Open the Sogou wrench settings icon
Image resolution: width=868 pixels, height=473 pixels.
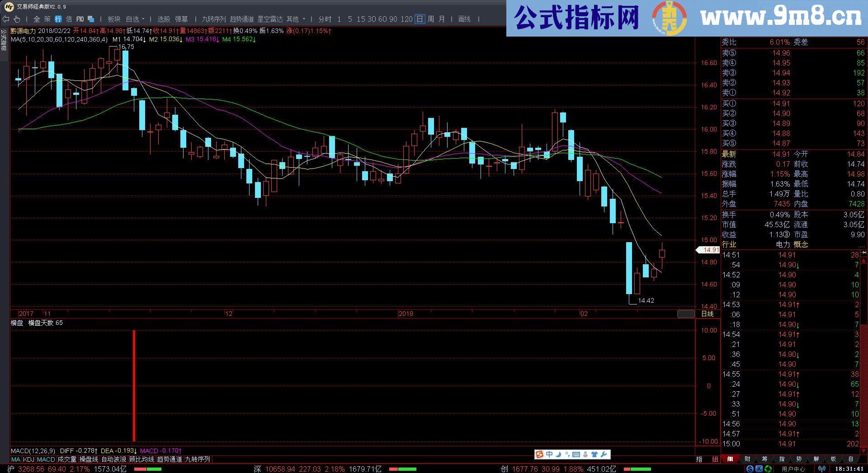604,454
